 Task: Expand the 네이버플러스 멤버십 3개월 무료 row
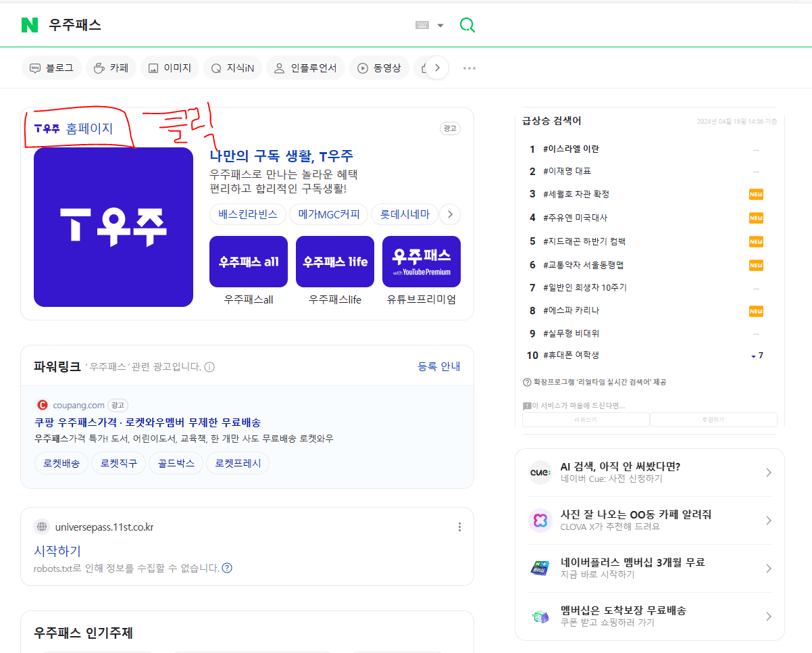[x=650, y=569]
